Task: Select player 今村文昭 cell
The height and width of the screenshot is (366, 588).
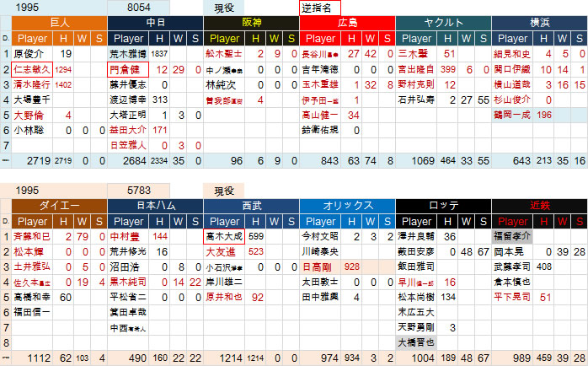Action: (320, 237)
